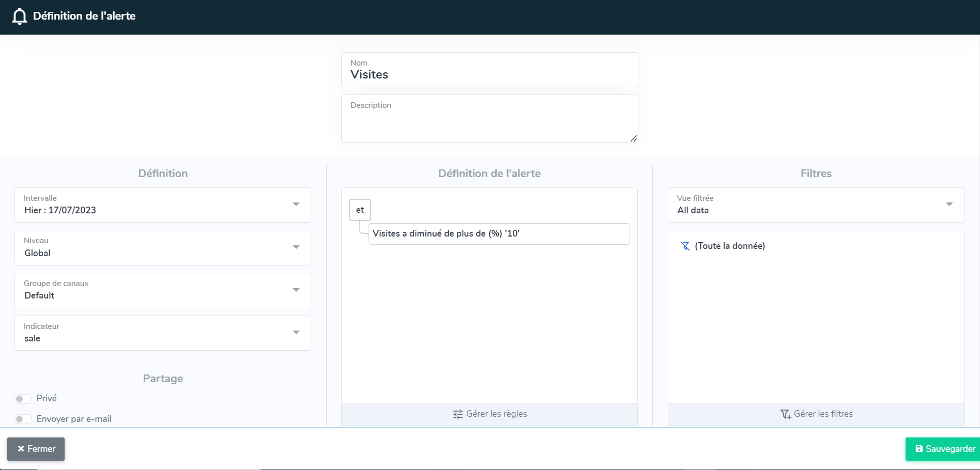Select the rule 'Visites a diminué de plus de (%) 10'
The image size is (980, 470).
click(499, 234)
